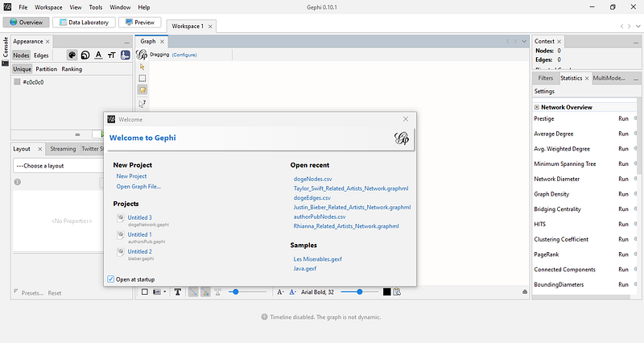The height and width of the screenshot is (343, 644).
Task: Open the graph tab list dropdown chevron
Action: 524,42
